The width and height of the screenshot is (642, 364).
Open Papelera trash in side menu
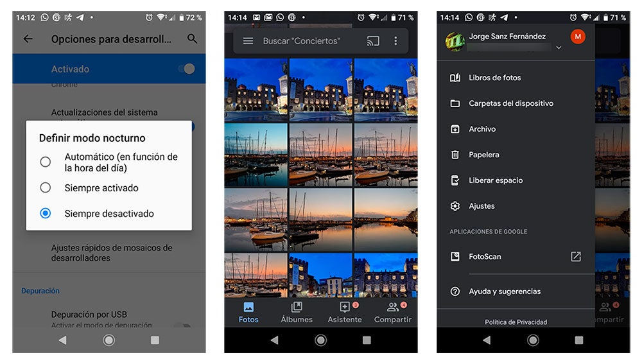[483, 155]
